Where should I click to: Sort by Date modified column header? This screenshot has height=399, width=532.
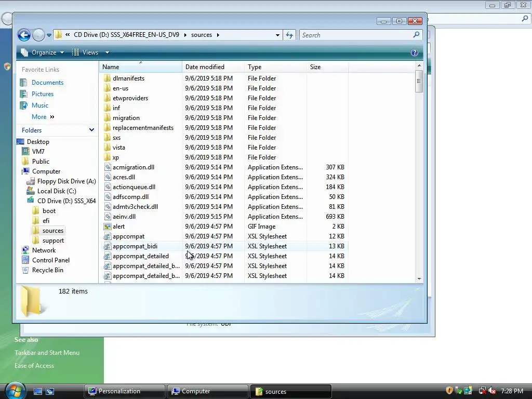coord(213,67)
